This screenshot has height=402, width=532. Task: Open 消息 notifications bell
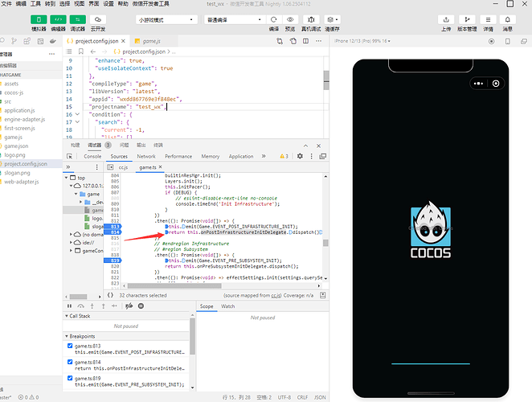pos(508,19)
